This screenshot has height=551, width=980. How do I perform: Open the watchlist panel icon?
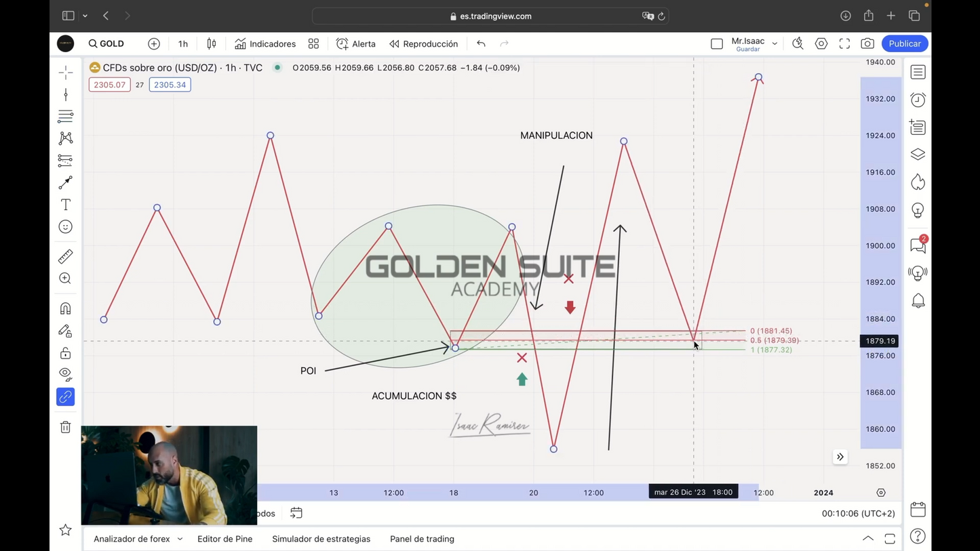tap(918, 72)
